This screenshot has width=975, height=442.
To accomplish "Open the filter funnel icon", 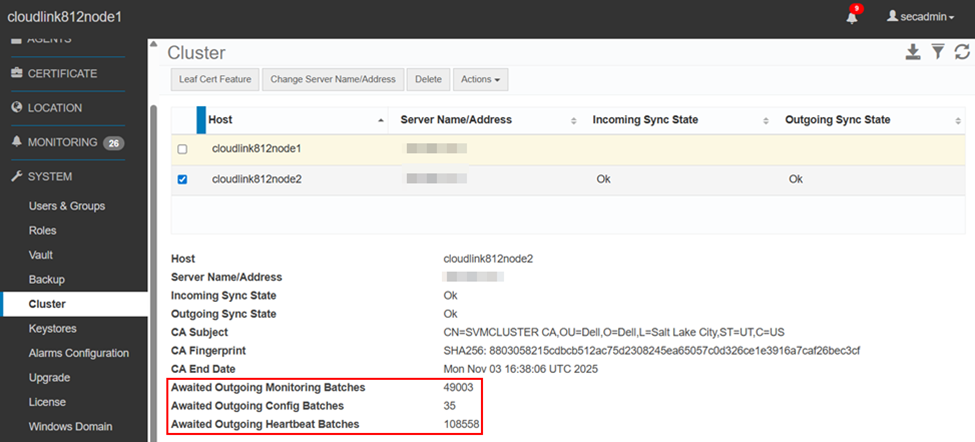I will pos(938,53).
